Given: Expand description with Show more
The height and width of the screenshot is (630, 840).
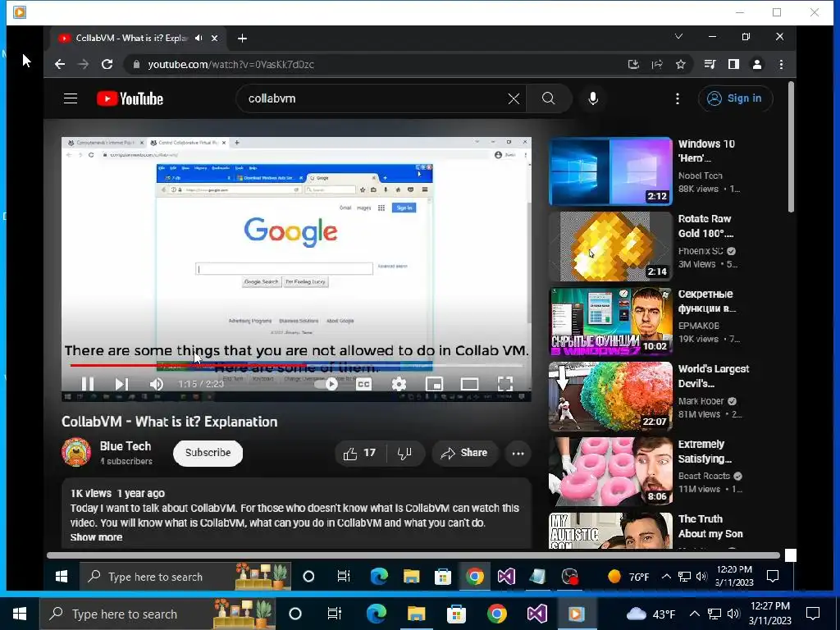Looking at the screenshot, I should click(x=97, y=536).
